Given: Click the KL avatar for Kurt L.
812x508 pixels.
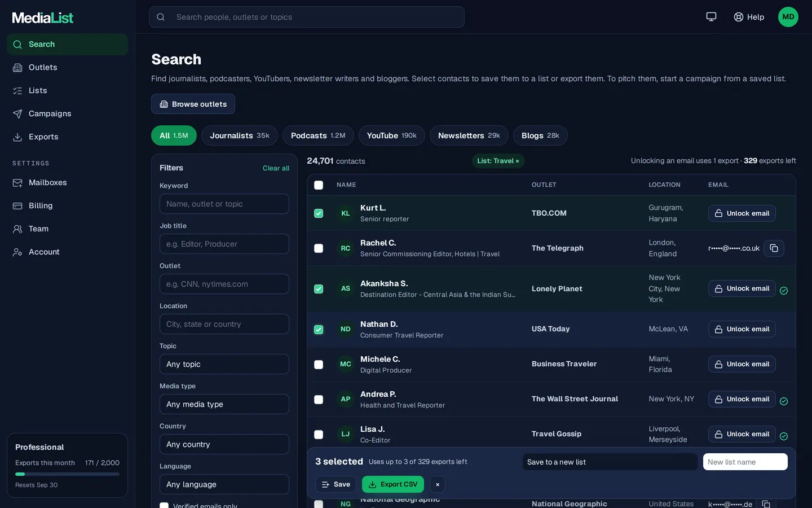Looking at the screenshot, I should (x=346, y=213).
